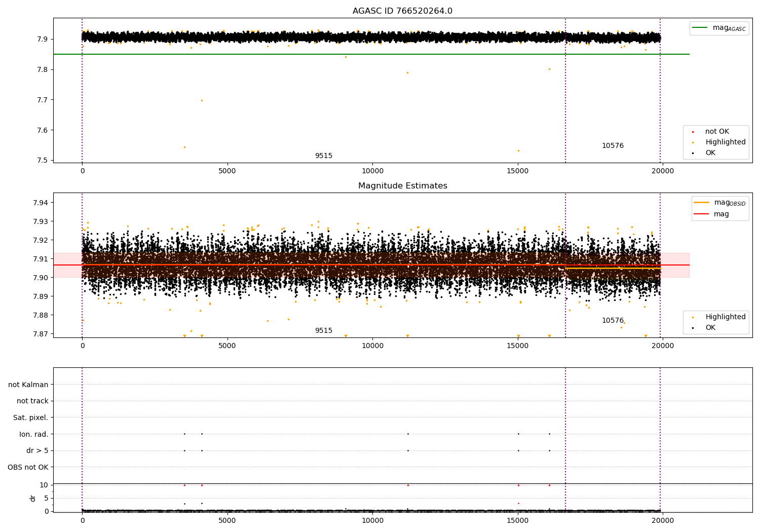Screen dimensions: 760x532
Task: Click the 10576 obsid label in top plot
Action: tap(613, 146)
